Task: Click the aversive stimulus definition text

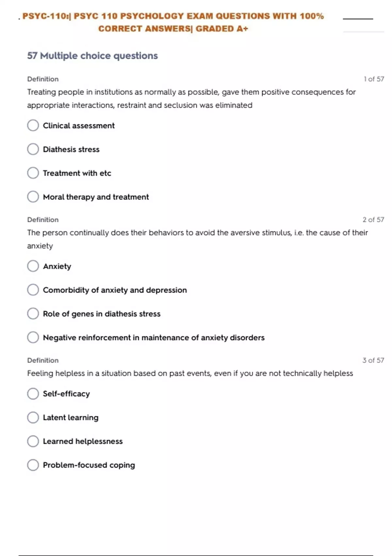Action: pos(197,233)
